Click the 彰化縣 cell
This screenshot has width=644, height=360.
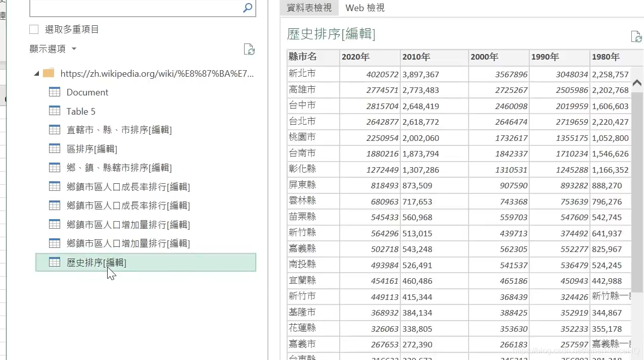[x=313, y=169]
